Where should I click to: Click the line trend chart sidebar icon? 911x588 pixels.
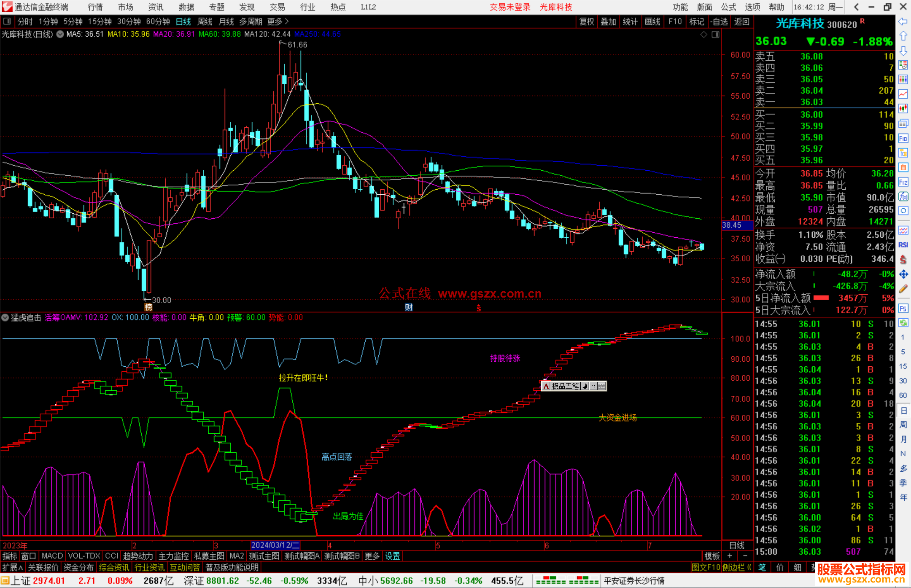click(x=903, y=94)
